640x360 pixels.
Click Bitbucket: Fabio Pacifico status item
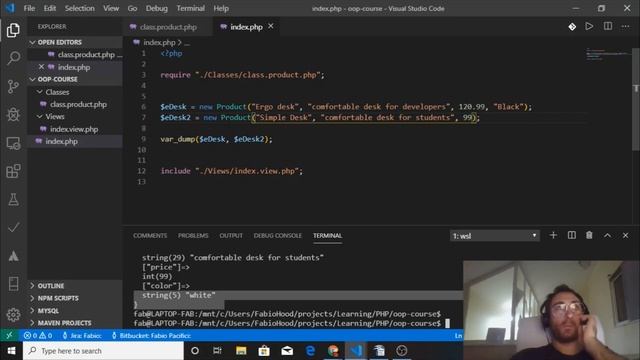tap(151, 336)
